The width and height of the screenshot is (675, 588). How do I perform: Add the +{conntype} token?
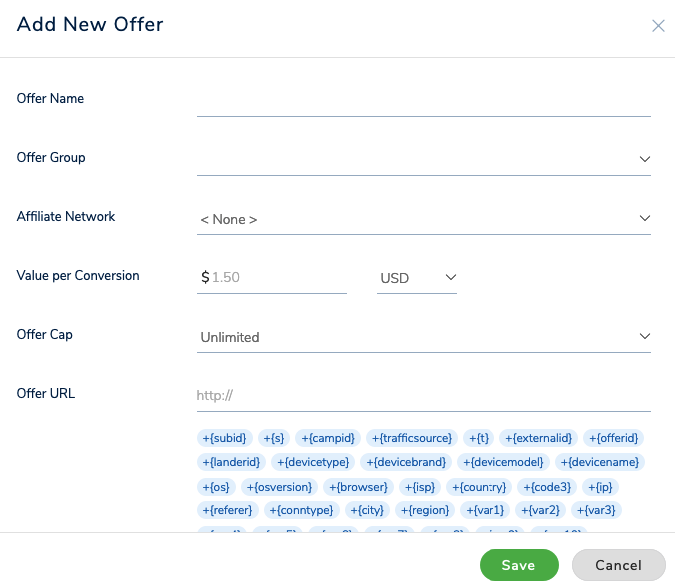coord(301,511)
